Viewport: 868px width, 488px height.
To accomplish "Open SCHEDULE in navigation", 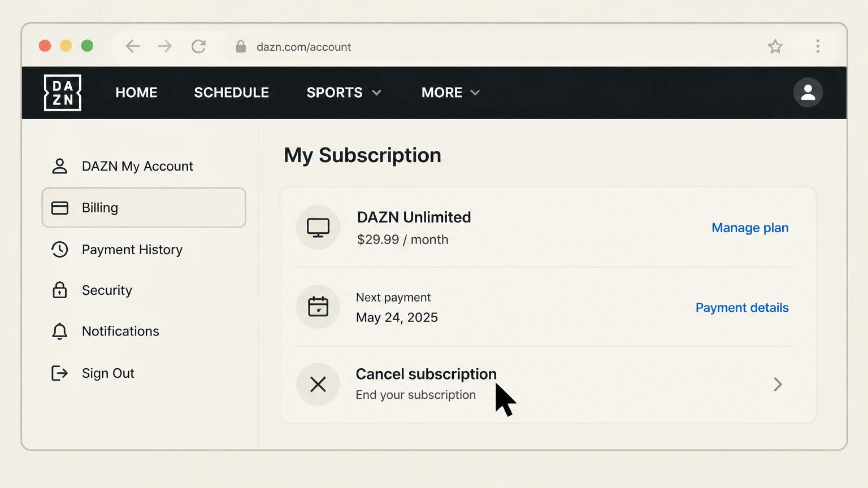I will 232,93.
